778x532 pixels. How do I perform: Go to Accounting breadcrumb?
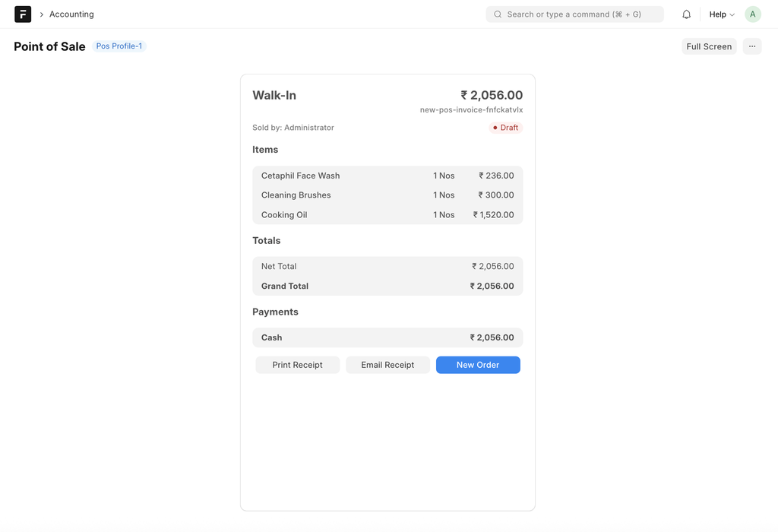pyautogui.click(x=71, y=14)
